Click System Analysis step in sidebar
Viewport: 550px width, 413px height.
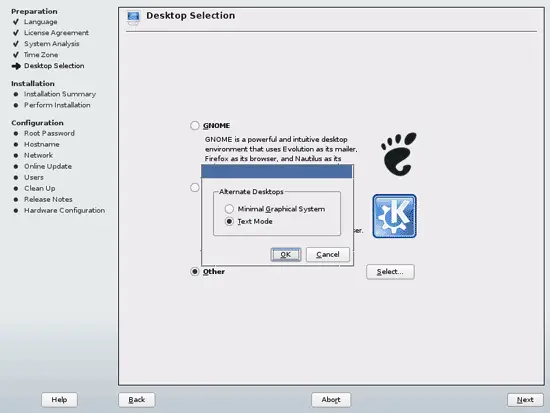point(52,44)
